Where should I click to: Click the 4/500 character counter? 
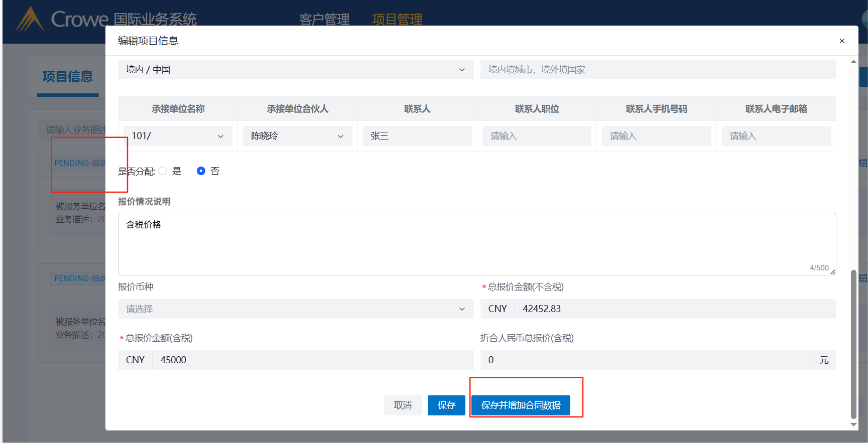(x=819, y=268)
